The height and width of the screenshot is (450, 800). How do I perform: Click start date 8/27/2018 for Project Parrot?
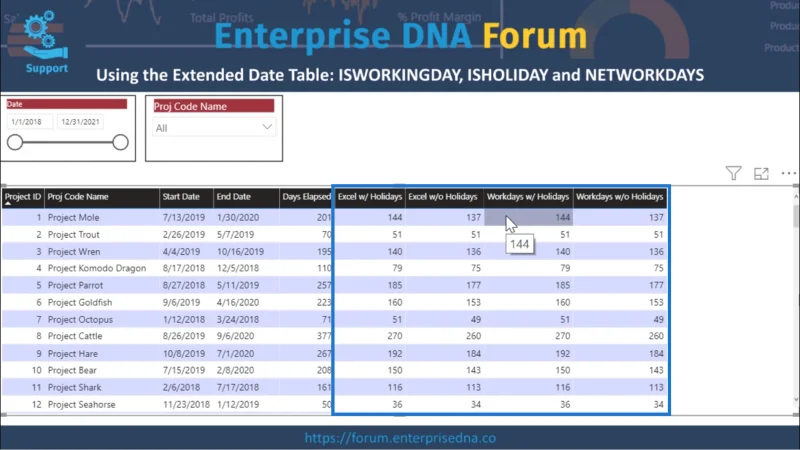(184, 285)
